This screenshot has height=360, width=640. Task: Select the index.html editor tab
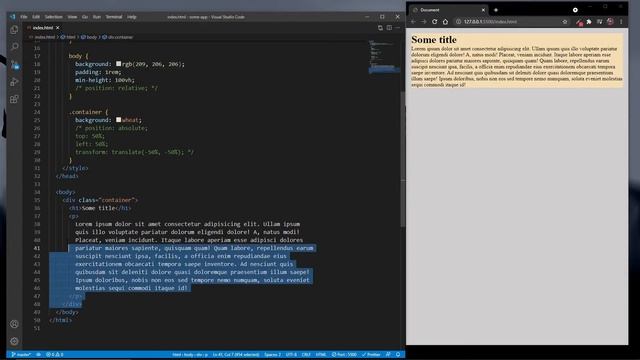click(x=42, y=28)
